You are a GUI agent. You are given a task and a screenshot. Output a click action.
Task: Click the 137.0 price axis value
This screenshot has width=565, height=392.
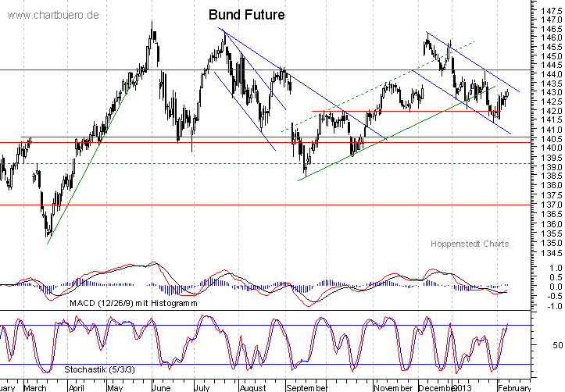551,205
